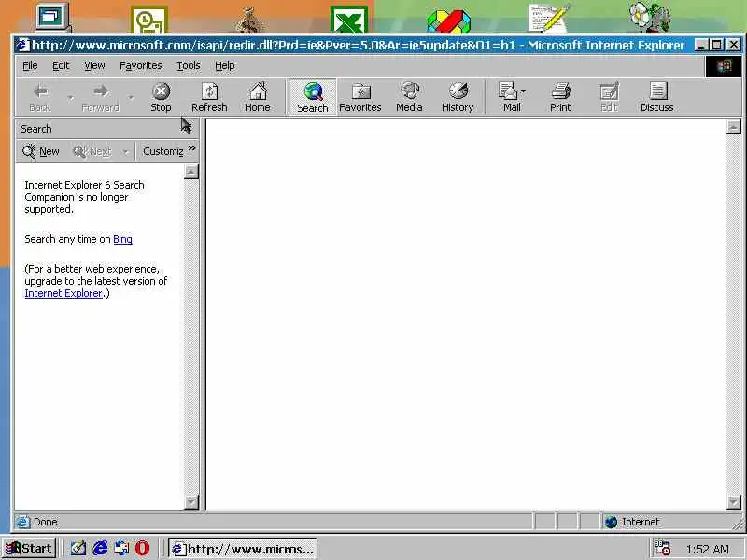Click the monitor desktop icon
Screen dimensions: 747x560
[52, 17]
